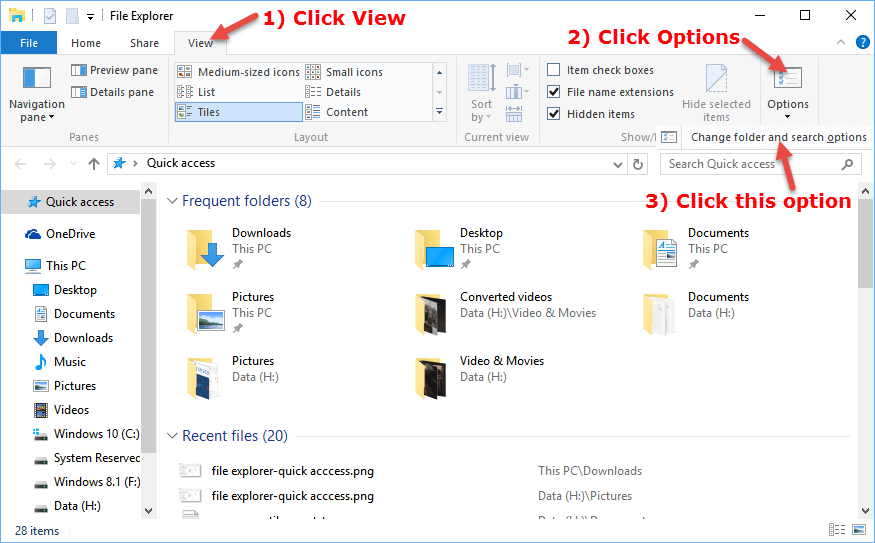875x543 pixels.
Task: Select OneDrive in the navigation pane
Action: (60, 234)
